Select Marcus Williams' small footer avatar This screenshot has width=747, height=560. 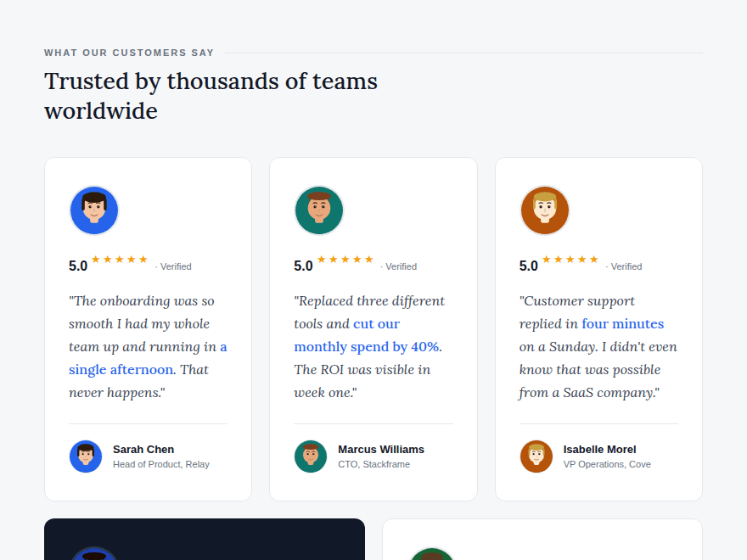coord(311,456)
